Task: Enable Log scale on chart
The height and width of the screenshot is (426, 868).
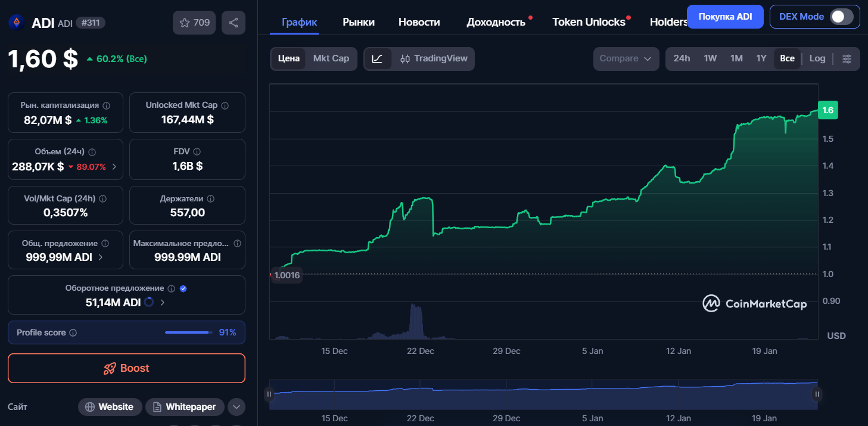Action: tap(817, 59)
